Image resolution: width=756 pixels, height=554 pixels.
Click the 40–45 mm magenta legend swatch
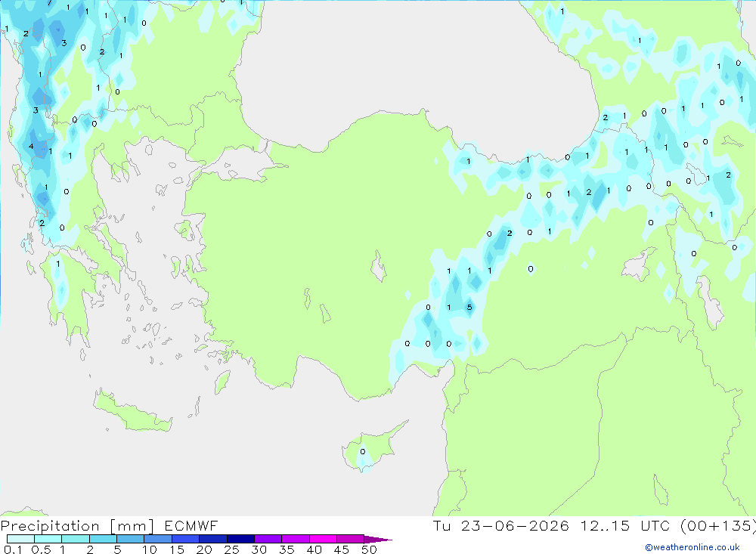(x=323, y=539)
